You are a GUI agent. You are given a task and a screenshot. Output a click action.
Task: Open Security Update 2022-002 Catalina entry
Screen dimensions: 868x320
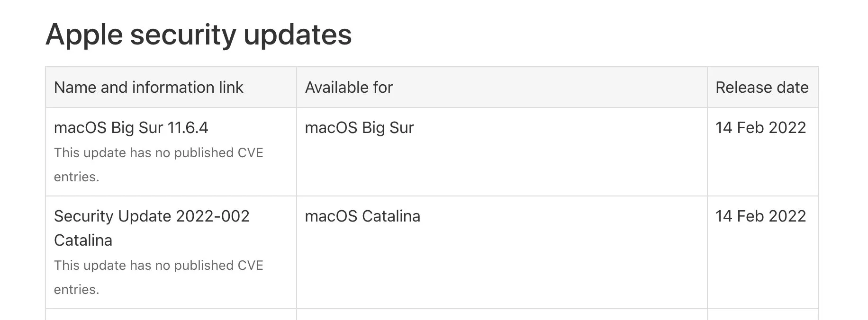(152, 228)
